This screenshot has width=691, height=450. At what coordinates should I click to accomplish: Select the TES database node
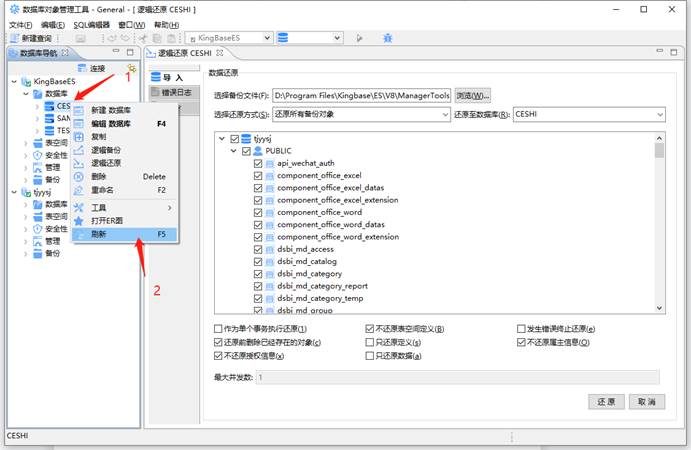(57, 131)
